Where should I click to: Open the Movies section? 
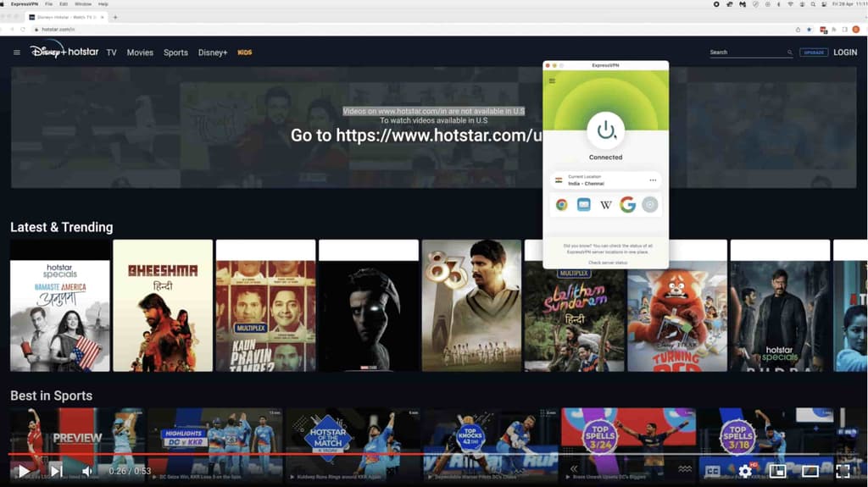[140, 53]
